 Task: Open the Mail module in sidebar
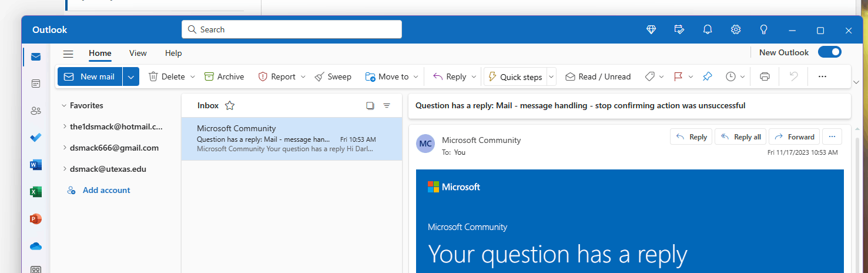(x=36, y=57)
